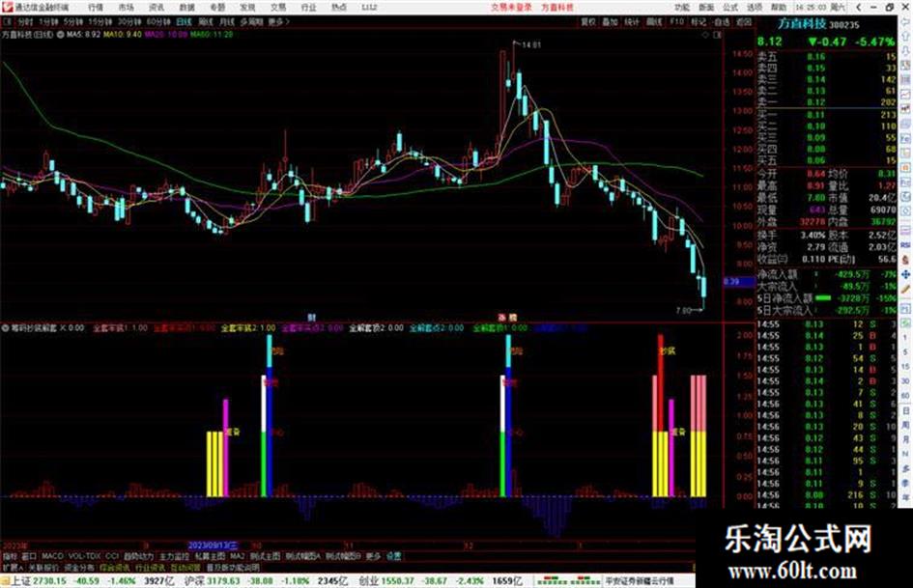Viewport: 913px width, 588px height.
Task: Click the 交易未登录 link
Action: click(511, 8)
